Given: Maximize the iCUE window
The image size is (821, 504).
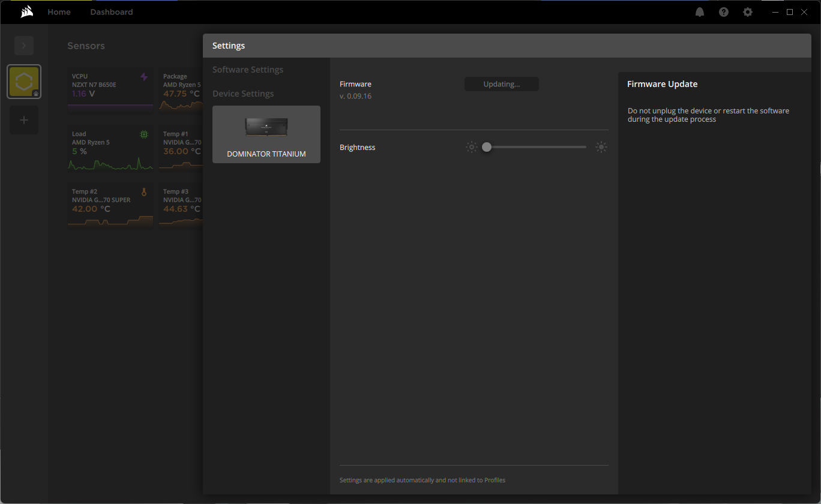Looking at the screenshot, I should pos(790,12).
